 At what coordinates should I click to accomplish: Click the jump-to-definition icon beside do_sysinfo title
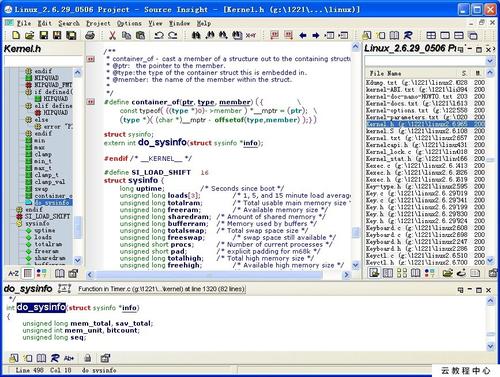(64, 288)
